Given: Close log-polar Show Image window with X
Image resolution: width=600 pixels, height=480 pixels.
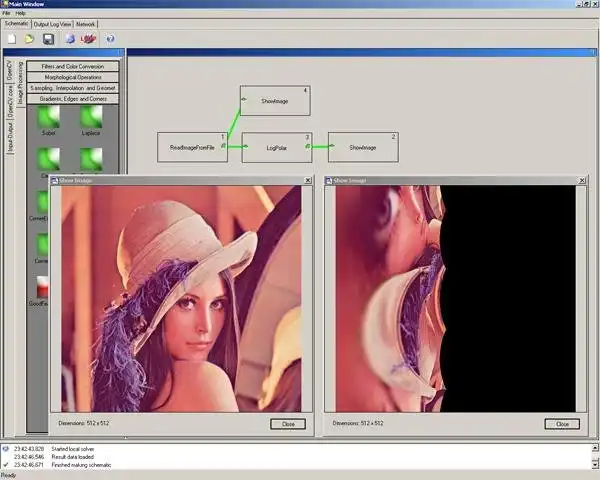Looking at the screenshot, I should point(582,180).
